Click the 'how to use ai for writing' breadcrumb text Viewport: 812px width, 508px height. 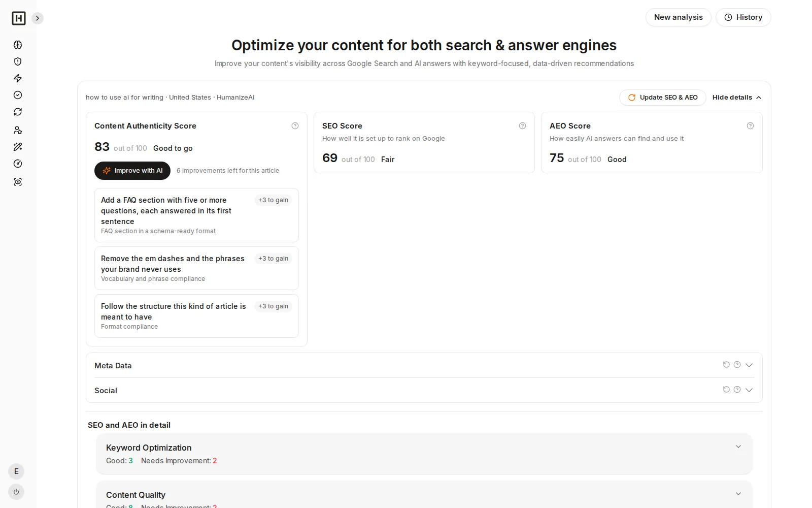(124, 98)
